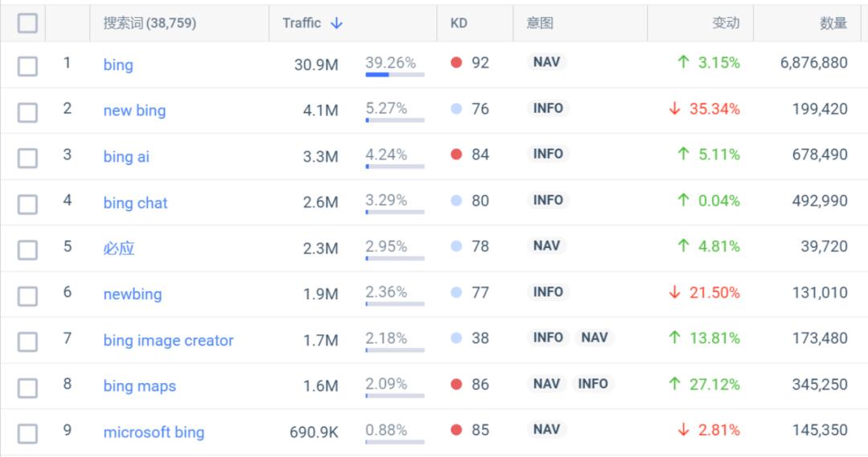This screenshot has height=457, width=868.
Task: Open the new bing keyword link
Action: [x=134, y=110]
